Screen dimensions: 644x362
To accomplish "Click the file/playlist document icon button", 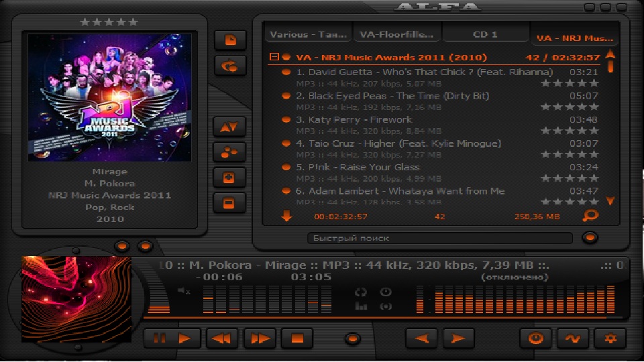I will (x=230, y=40).
